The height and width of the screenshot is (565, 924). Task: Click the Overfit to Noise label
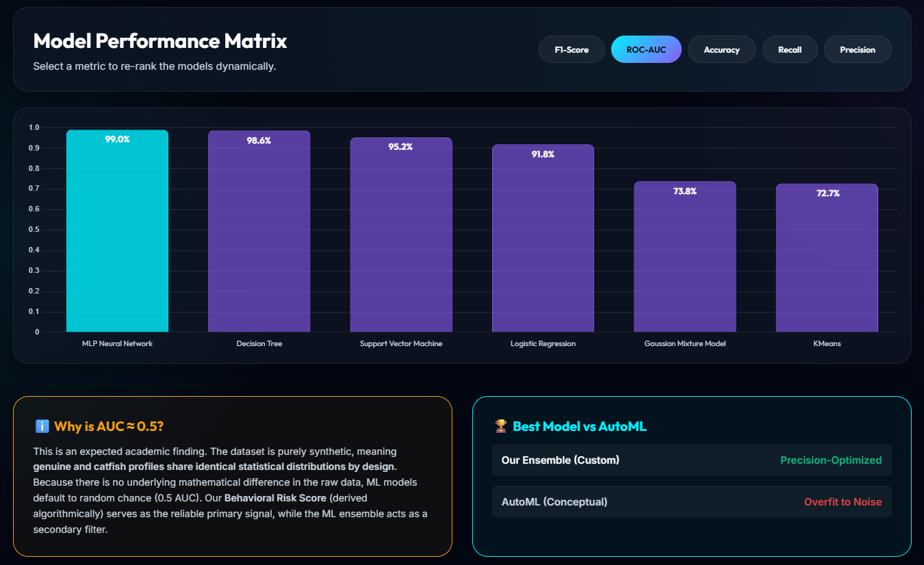(x=843, y=502)
